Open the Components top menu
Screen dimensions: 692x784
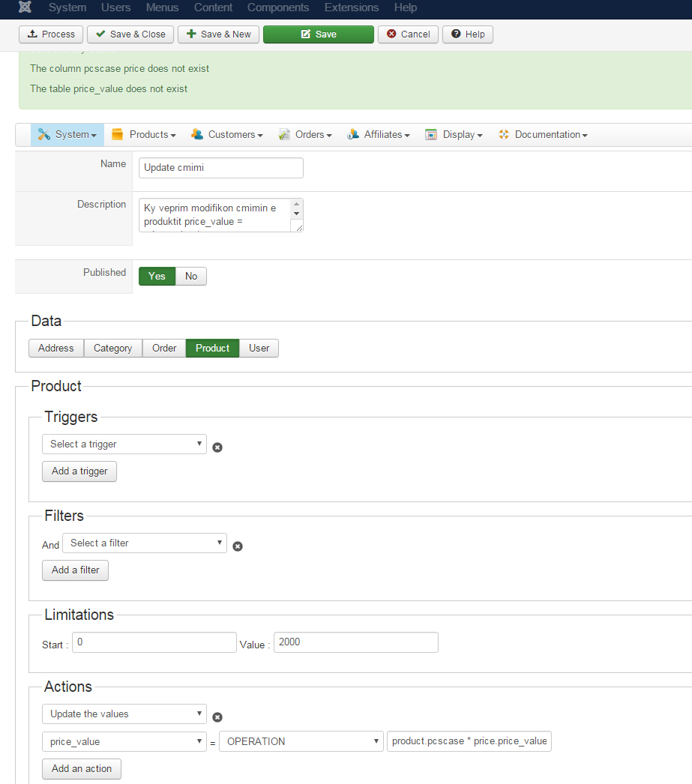click(x=278, y=7)
